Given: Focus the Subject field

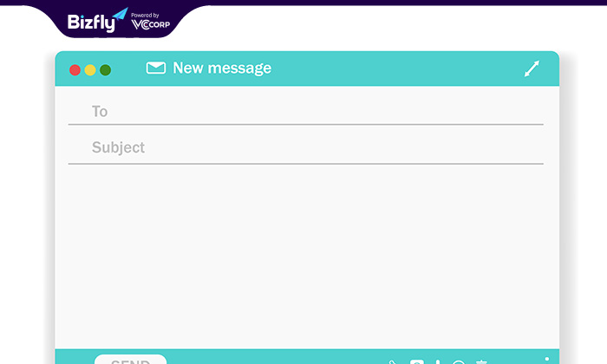Looking at the screenshot, I should tap(306, 147).
